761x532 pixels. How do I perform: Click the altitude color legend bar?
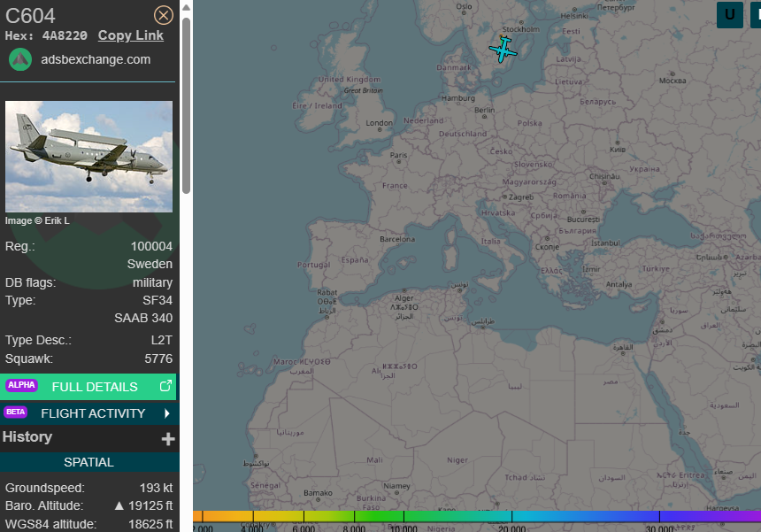click(477, 516)
